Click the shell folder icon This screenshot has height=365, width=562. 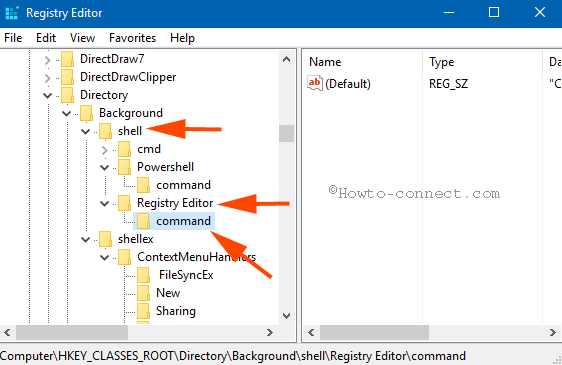coord(105,131)
